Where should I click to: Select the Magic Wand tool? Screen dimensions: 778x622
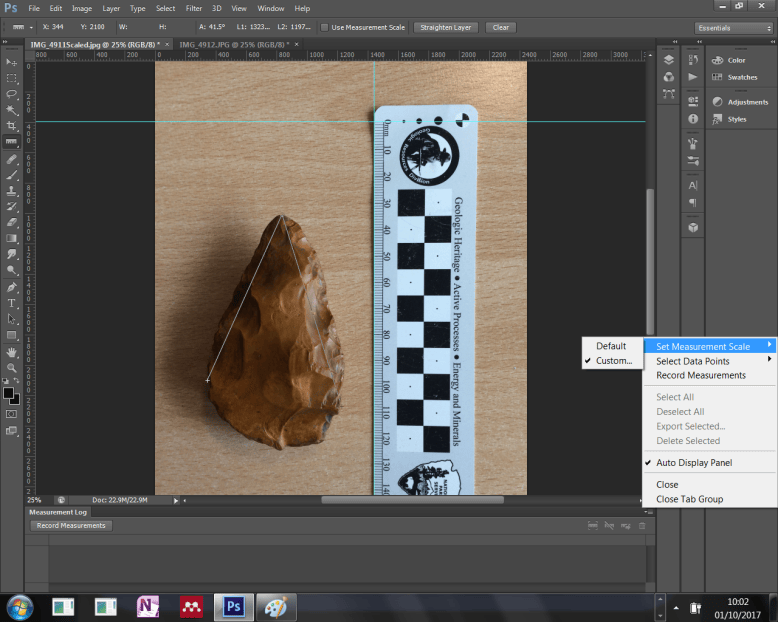(x=11, y=110)
